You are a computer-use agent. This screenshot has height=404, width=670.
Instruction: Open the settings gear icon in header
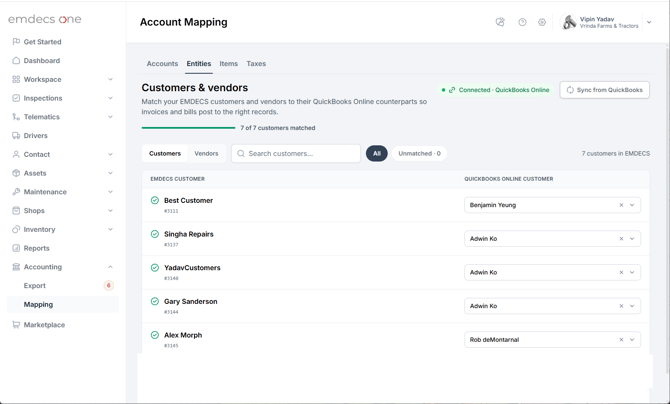[x=542, y=22]
